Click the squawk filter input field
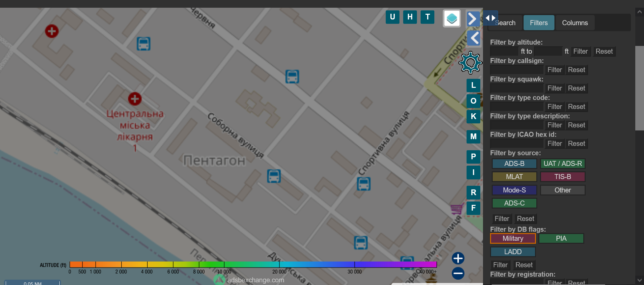Viewport: 644px width, 285px height. [x=517, y=88]
